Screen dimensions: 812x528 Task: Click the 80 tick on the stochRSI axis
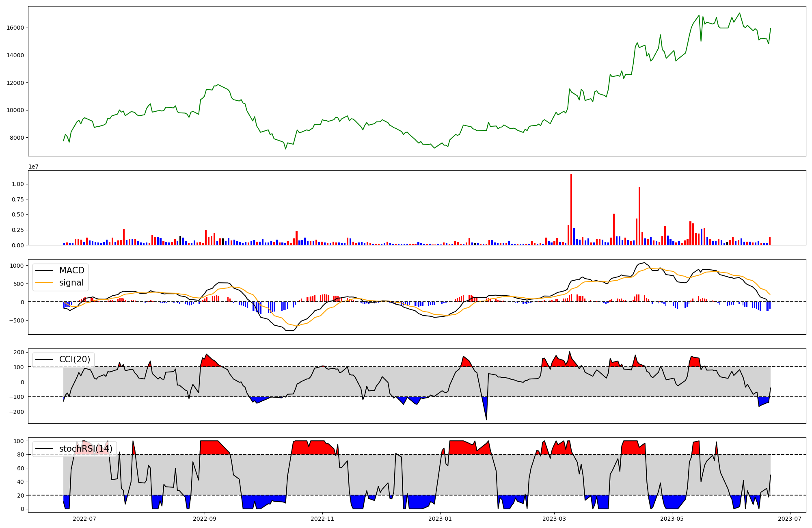coord(20,455)
